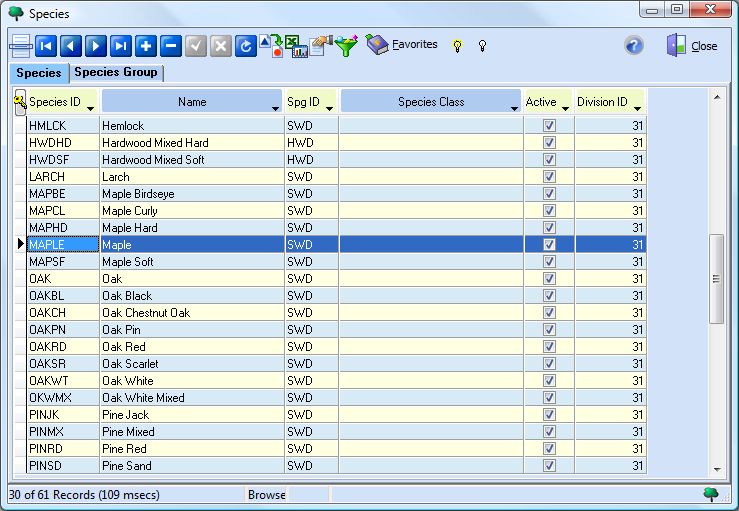739x511 pixels.
Task: Open the Species ID column dropdown
Action: pyautogui.click(x=91, y=106)
